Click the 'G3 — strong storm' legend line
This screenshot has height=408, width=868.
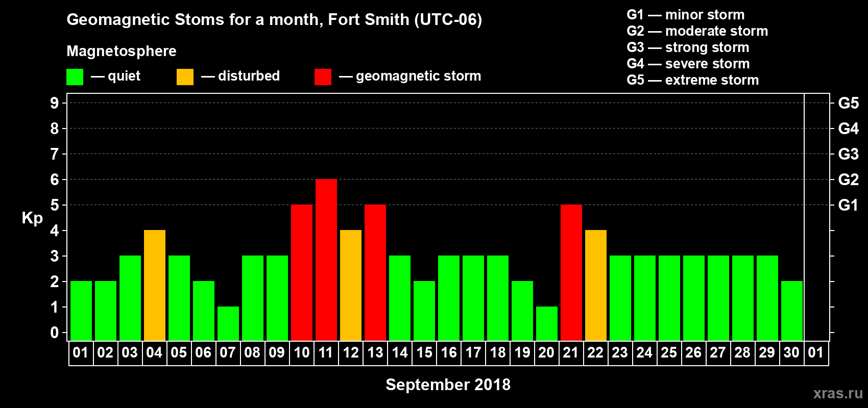click(688, 47)
